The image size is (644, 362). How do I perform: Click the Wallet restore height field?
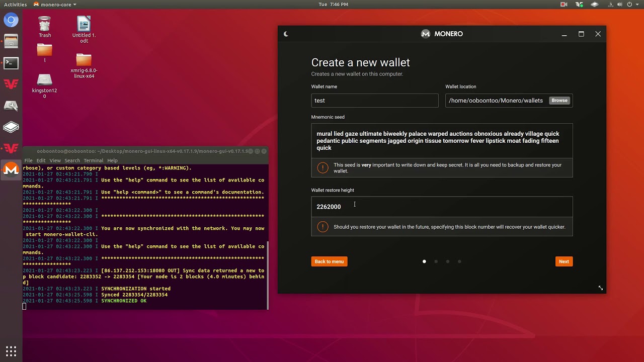pyautogui.click(x=442, y=207)
